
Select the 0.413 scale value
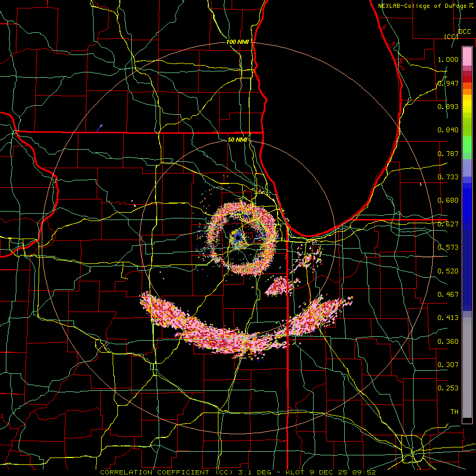[448, 318]
